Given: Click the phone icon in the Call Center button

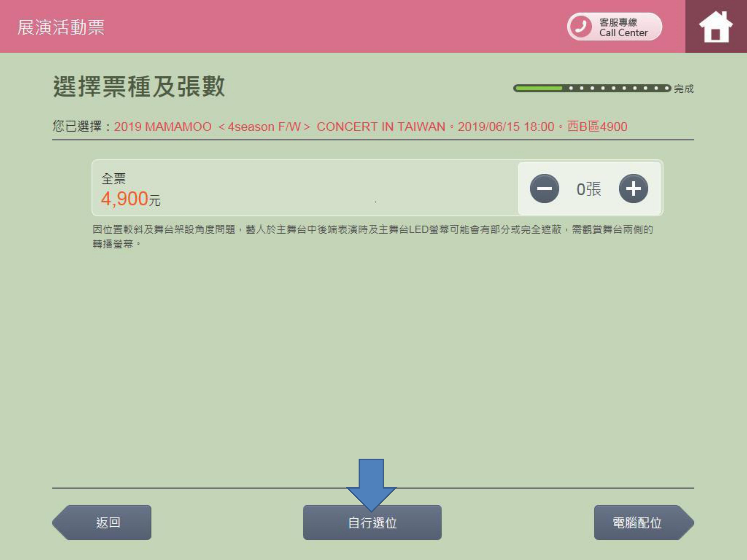Looking at the screenshot, I should [581, 26].
